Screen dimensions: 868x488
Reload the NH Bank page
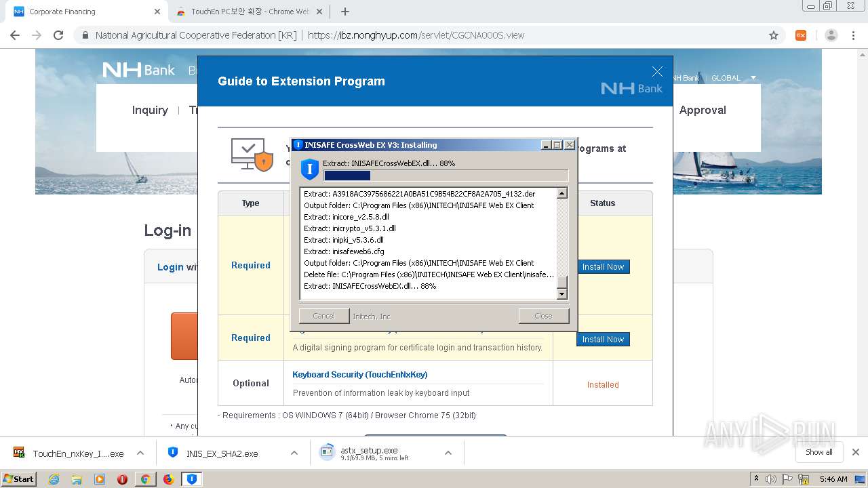[58, 35]
